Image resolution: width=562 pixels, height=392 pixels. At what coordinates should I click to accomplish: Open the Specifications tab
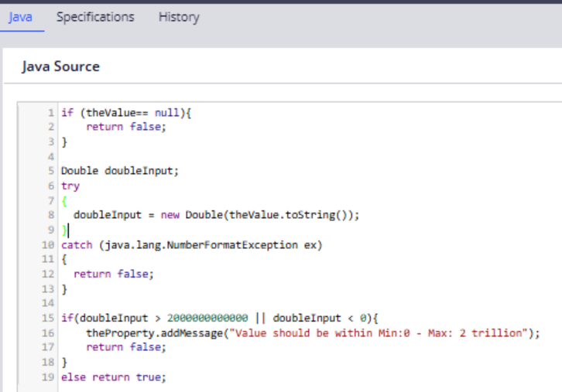click(x=94, y=17)
